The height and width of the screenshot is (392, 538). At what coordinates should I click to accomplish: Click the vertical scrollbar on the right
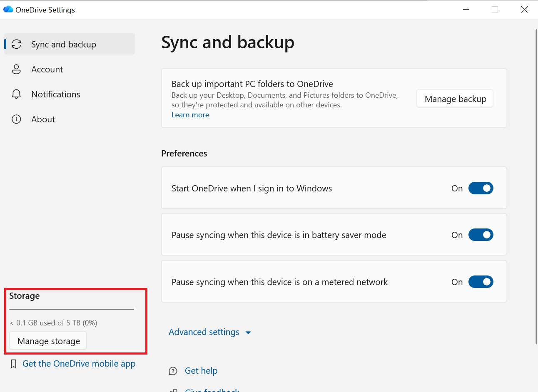[x=536, y=186]
